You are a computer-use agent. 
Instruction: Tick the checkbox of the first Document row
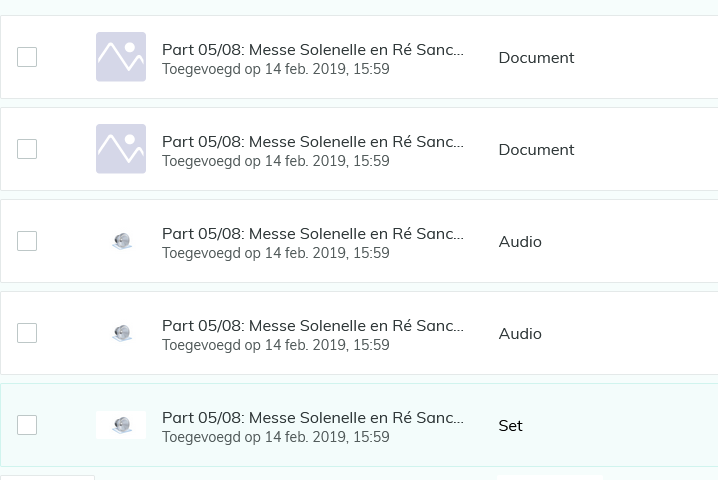pyautogui.click(x=27, y=57)
